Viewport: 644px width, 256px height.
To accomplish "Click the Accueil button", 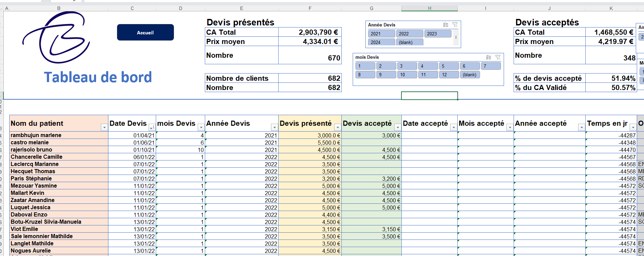I will [145, 33].
